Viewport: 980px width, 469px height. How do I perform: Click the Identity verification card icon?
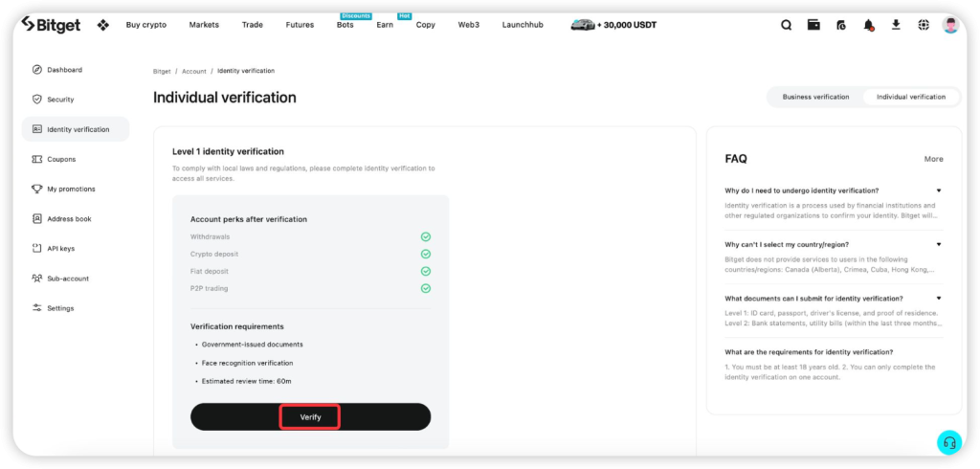(x=37, y=129)
